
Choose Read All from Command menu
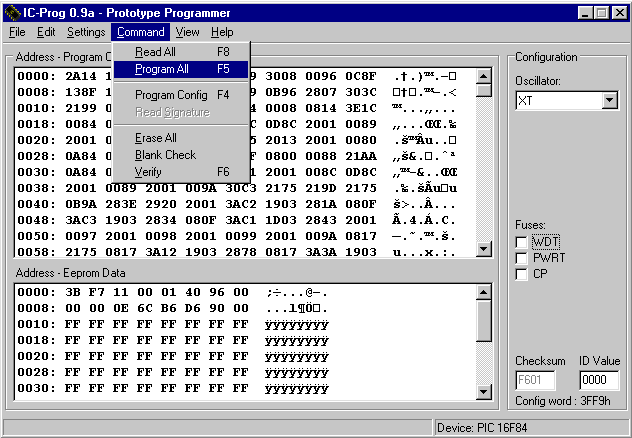coord(181,52)
